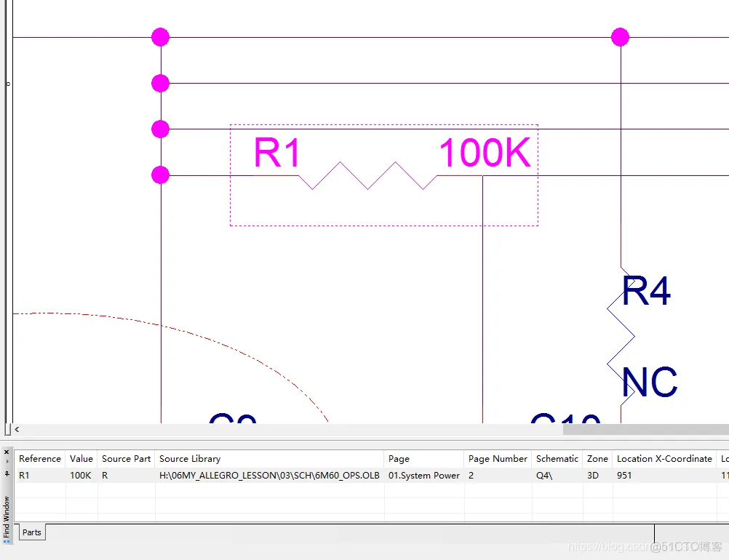Click the junction dot on R1's wire

[x=160, y=175]
